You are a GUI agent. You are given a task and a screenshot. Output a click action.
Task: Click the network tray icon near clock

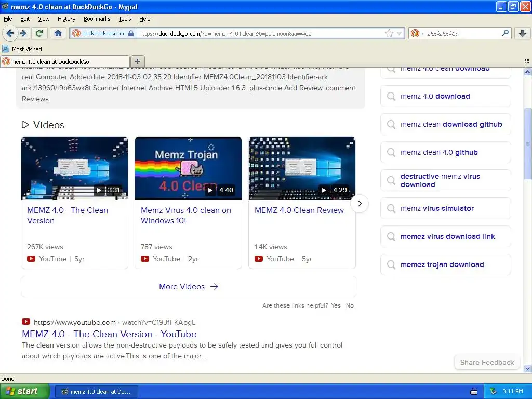click(x=493, y=392)
